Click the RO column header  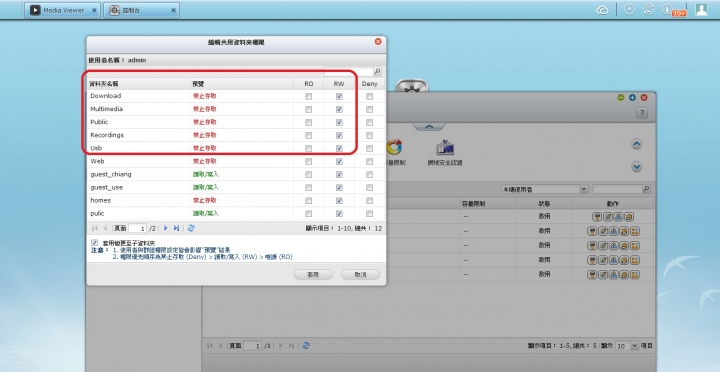click(309, 84)
